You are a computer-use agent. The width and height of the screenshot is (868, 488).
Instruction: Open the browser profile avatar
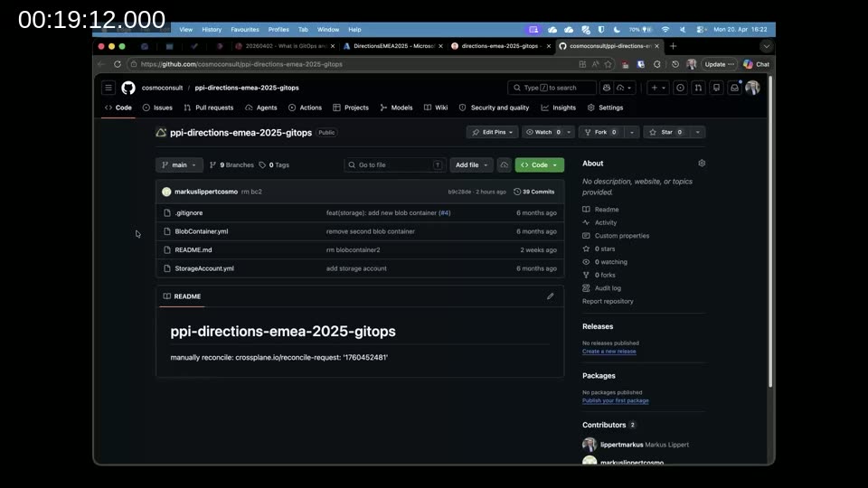(692, 64)
